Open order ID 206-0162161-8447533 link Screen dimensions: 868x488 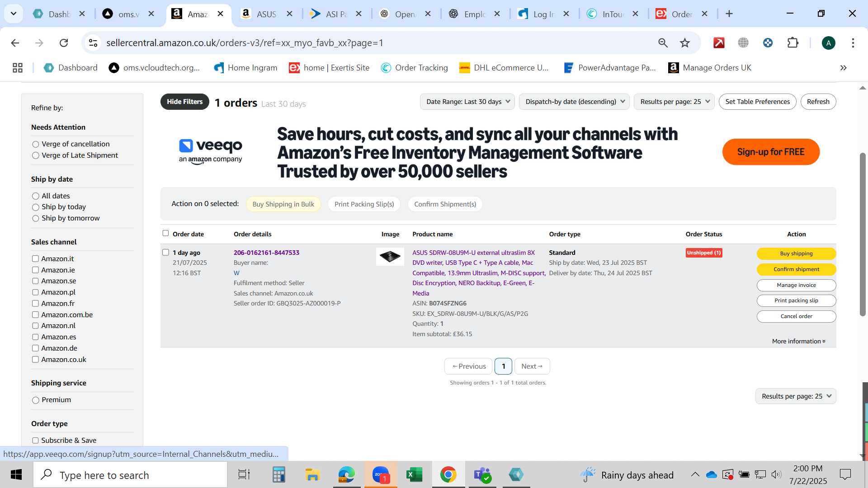point(266,253)
